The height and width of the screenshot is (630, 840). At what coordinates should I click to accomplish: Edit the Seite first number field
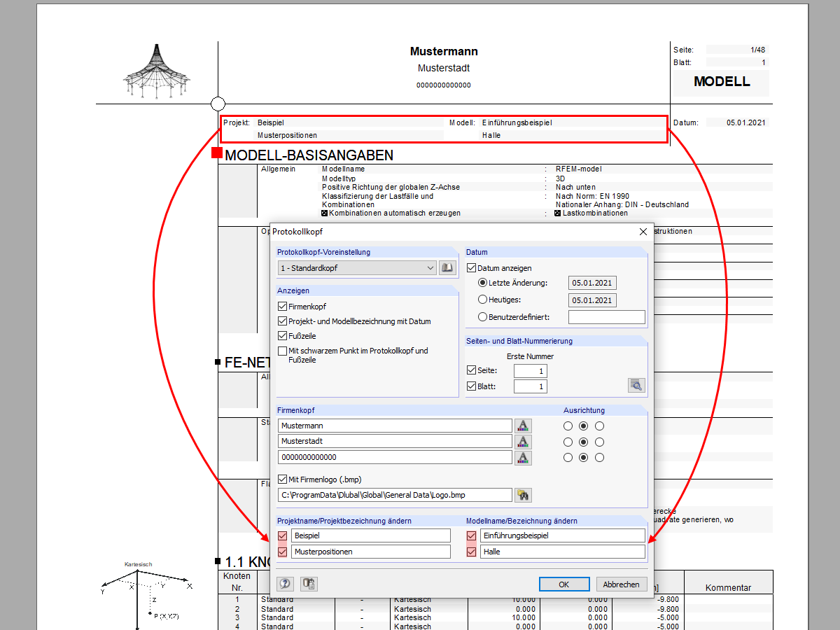click(531, 371)
